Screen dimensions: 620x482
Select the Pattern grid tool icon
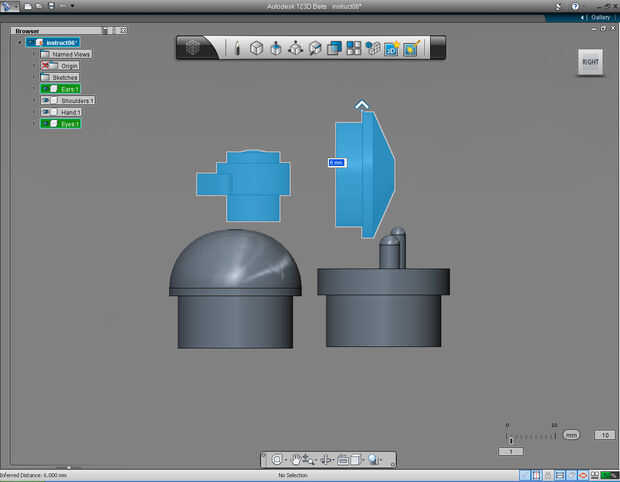tap(353, 47)
